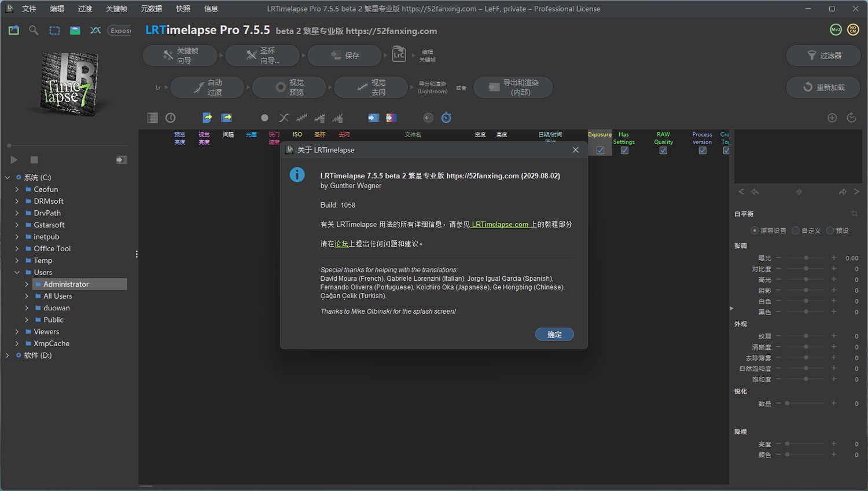This screenshot has height=491, width=868.
Task: Toggle the Exposure column checkbox
Action: pos(600,151)
